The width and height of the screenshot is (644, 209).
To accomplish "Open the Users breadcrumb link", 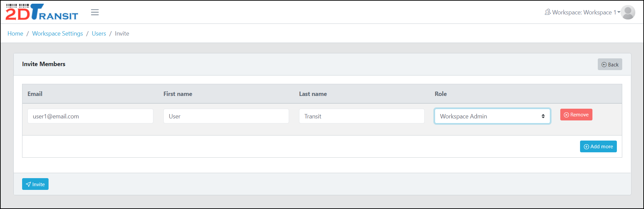I will (99, 34).
